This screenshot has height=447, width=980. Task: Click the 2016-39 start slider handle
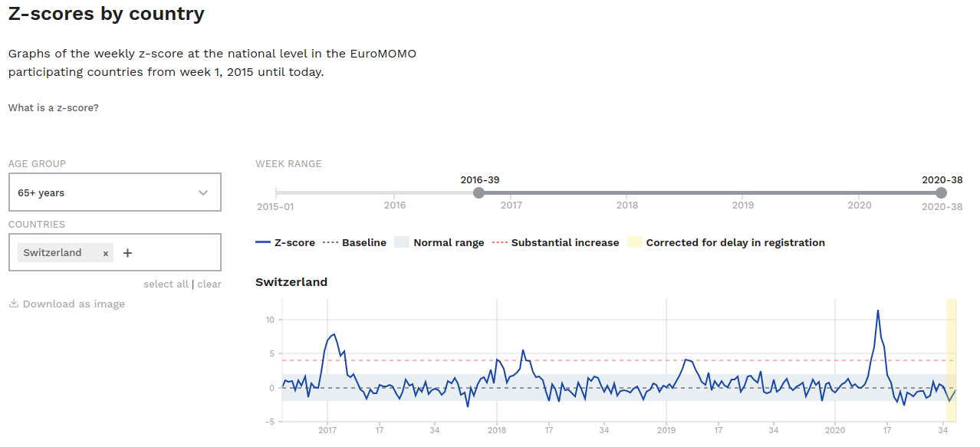click(x=479, y=192)
